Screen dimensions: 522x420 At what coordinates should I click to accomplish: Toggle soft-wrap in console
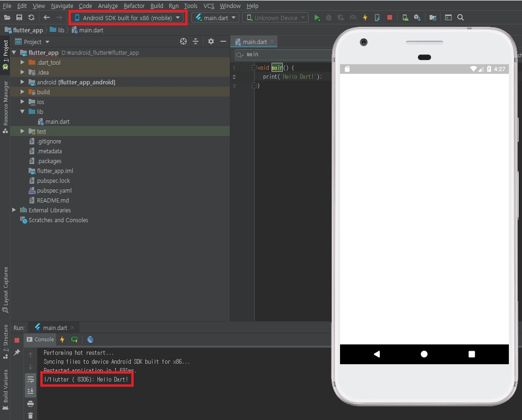pyautogui.click(x=30, y=379)
